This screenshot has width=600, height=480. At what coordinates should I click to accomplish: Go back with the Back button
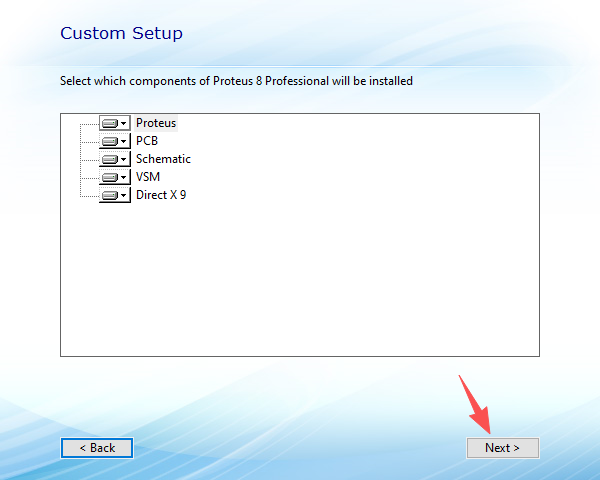coord(97,448)
